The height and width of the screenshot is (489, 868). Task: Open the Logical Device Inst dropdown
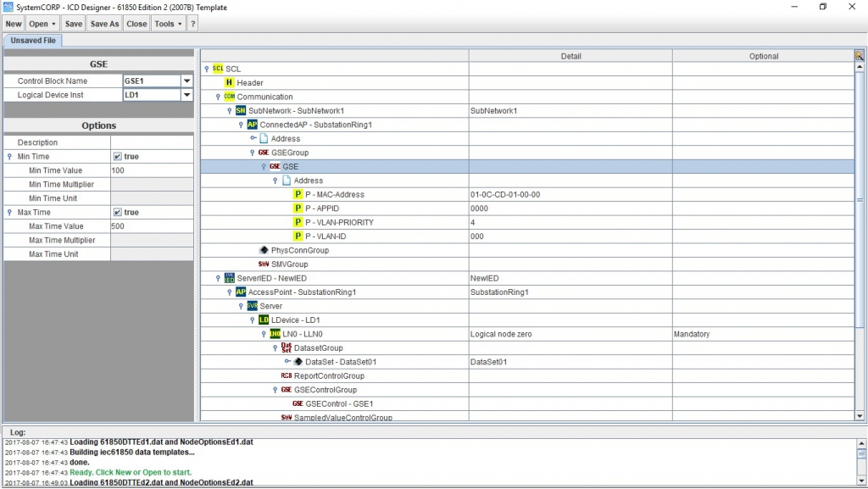coord(187,95)
